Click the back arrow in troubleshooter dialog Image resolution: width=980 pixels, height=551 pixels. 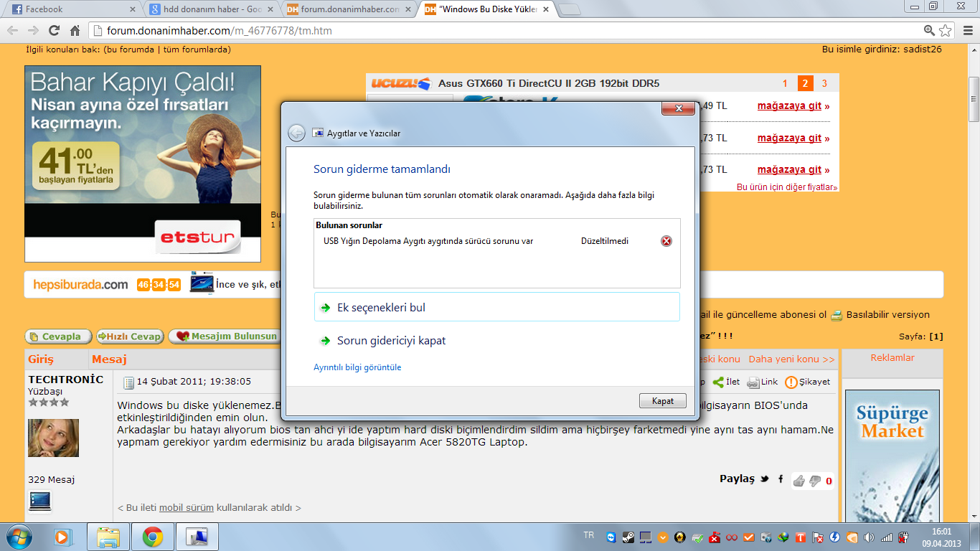point(296,133)
